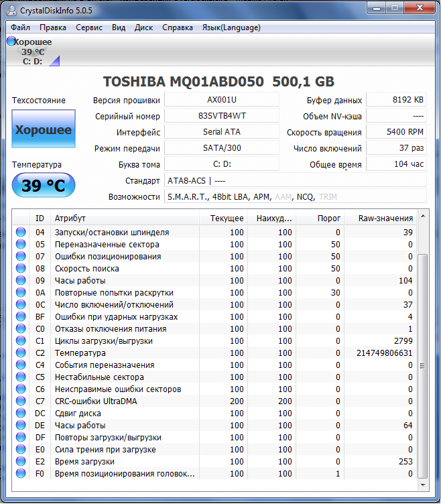Click the disk title TOSHIBA MQ01ABD050 500,1 GB
Image resolution: width=441 pixels, height=504 pixels.
(218, 82)
